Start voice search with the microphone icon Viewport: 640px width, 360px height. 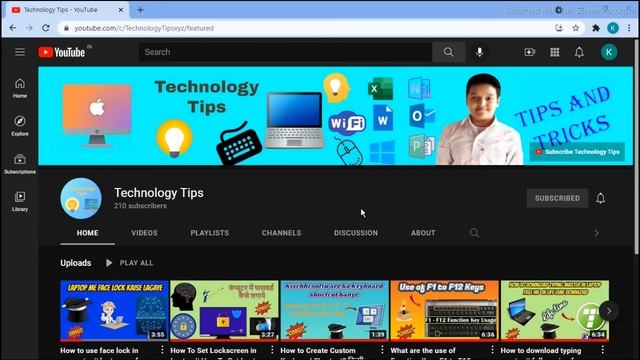tap(480, 52)
